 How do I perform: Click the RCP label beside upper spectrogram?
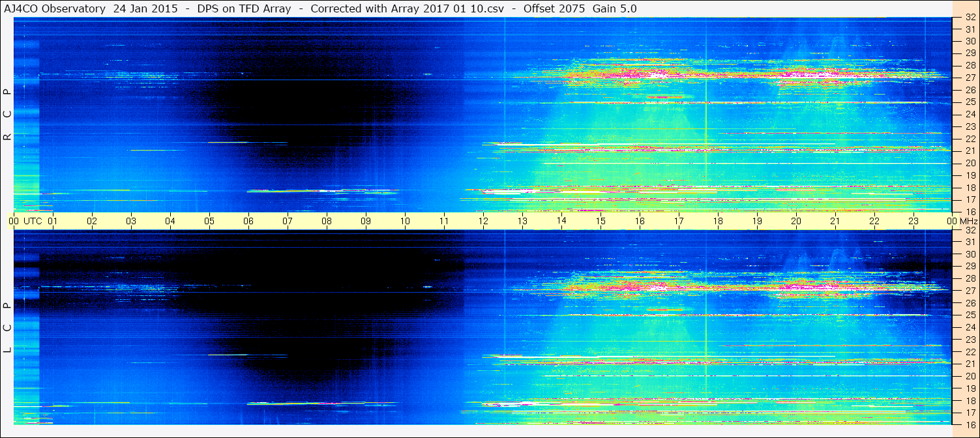(x=8, y=114)
